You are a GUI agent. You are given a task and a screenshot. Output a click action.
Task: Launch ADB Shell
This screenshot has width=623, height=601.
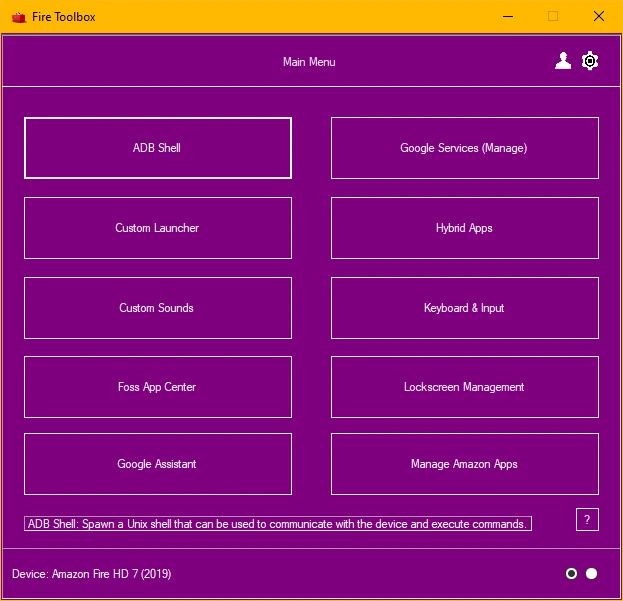[x=158, y=148]
